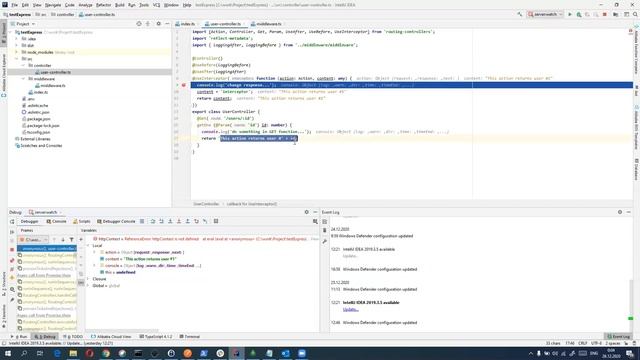Open Terminal tool window button
Image resolution: width=640 pixels, height=360 pixels.
pyautogui.click(x=189, y=337)
